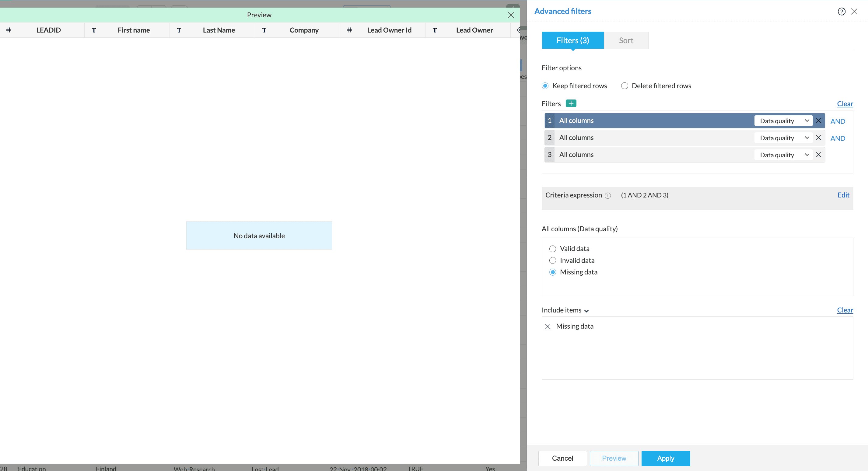Remove filter 2 with its X icon

(x=818, y=138)
